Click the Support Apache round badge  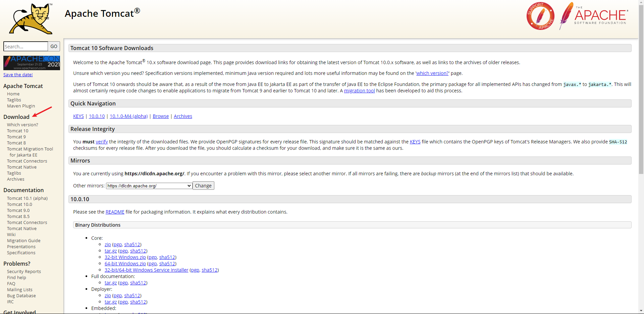pyautogui.click(x=540, y=16)
